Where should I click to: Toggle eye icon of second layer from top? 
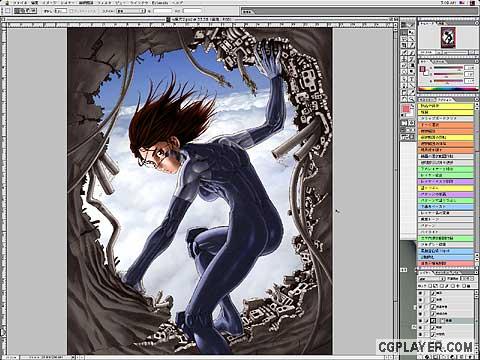pos(420,300)
